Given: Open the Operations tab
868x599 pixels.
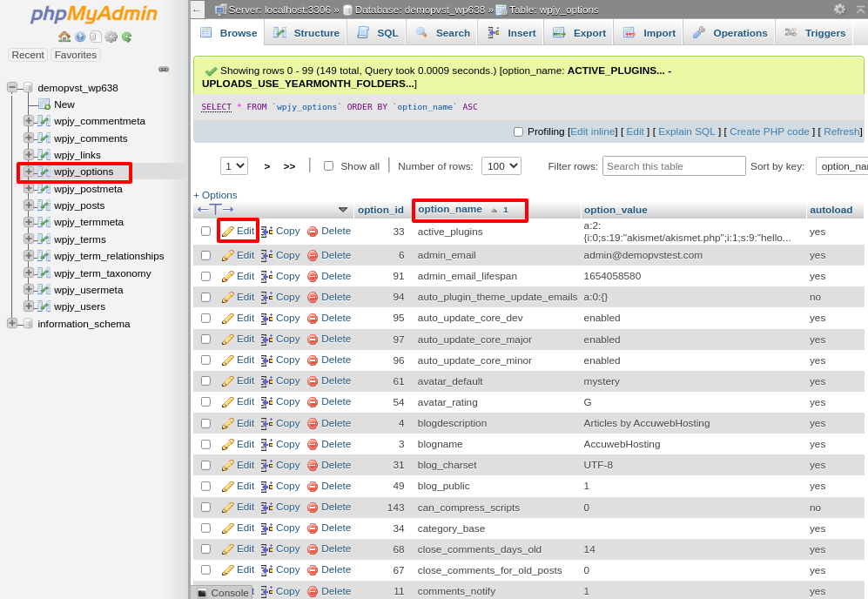Looking at the screenshot, I should click(730, 33).
